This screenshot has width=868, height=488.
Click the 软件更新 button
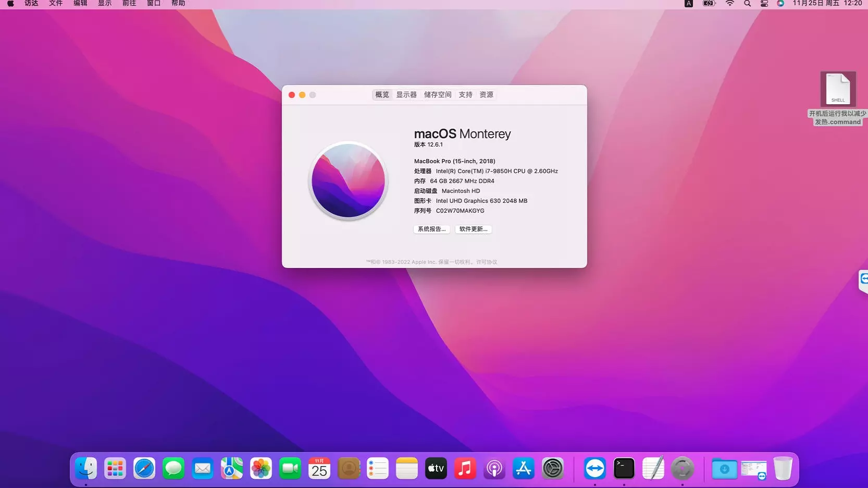[x=473, y=229]
